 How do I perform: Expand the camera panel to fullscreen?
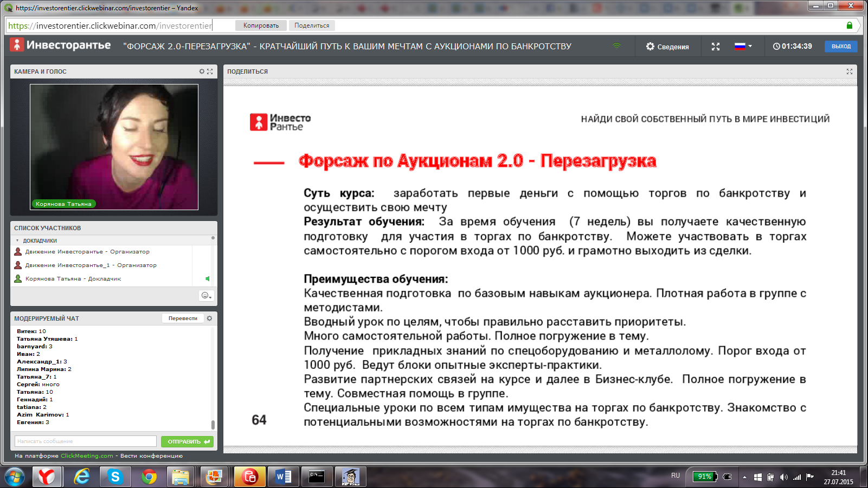[x=210, y=71]
